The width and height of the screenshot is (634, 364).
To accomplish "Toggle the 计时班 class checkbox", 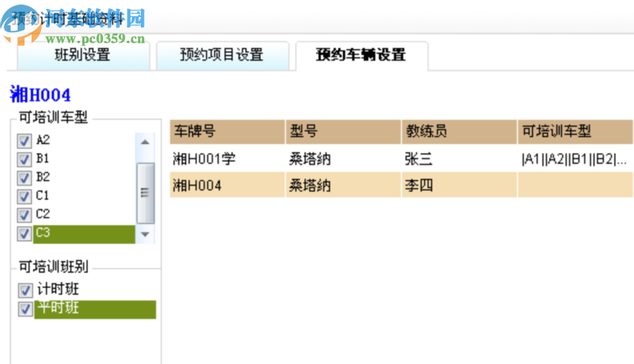I will coord(25,290).
